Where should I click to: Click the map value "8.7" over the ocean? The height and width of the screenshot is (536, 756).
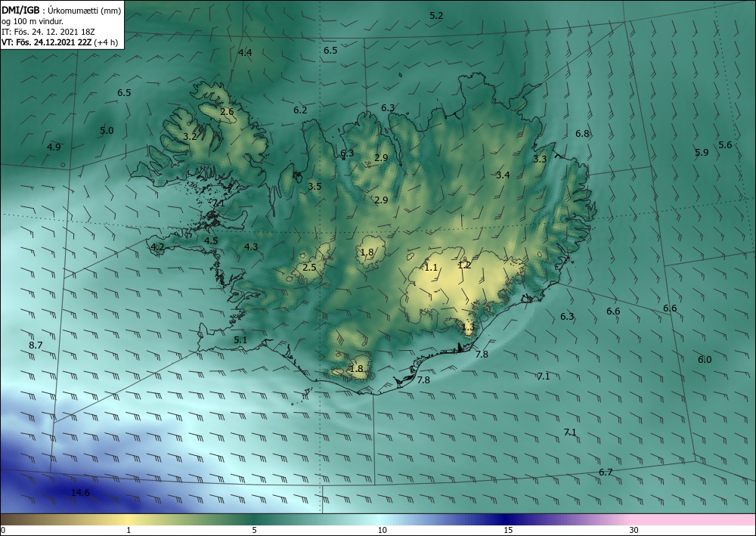(36, 345)
